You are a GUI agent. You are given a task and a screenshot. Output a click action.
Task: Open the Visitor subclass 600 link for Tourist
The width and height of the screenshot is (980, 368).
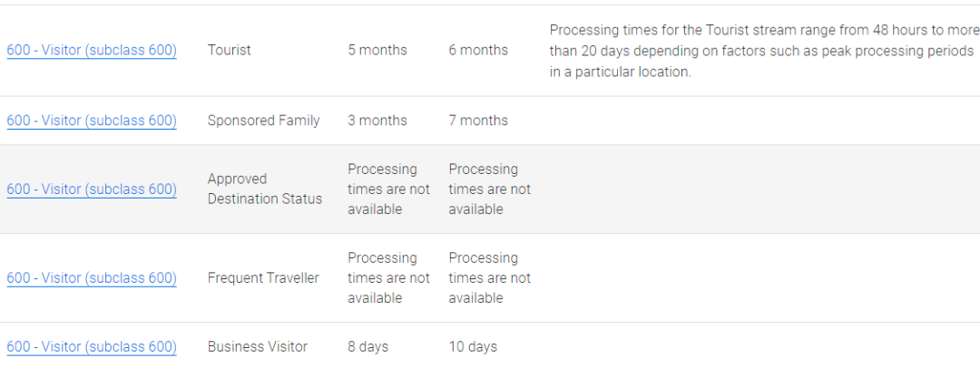[92, 51]
